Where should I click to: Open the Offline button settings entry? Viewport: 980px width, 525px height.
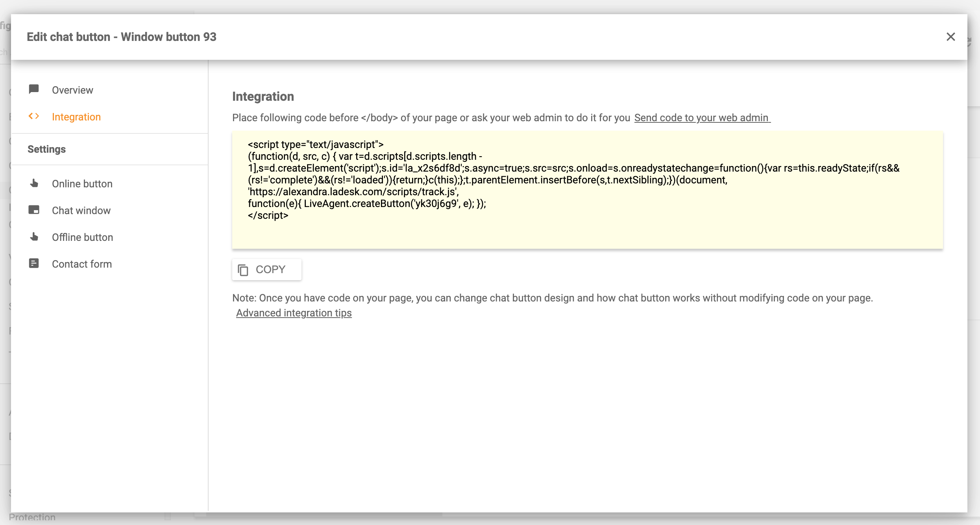tap(82, 237)
